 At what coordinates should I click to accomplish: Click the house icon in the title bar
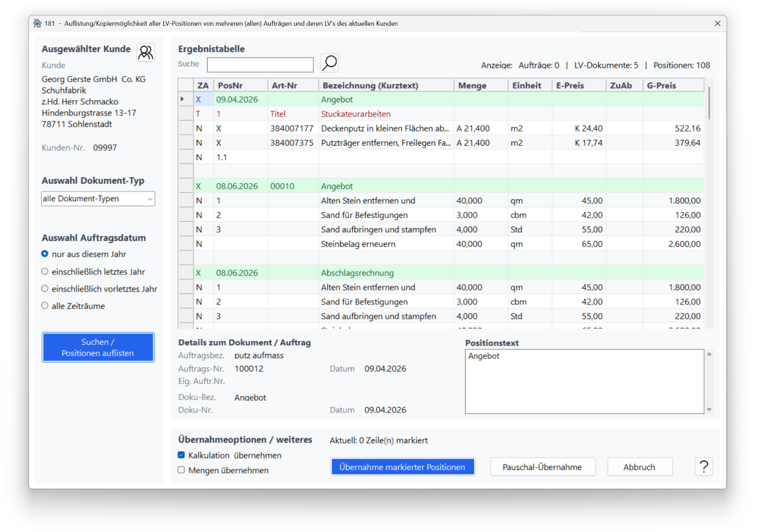coord(37,23)
